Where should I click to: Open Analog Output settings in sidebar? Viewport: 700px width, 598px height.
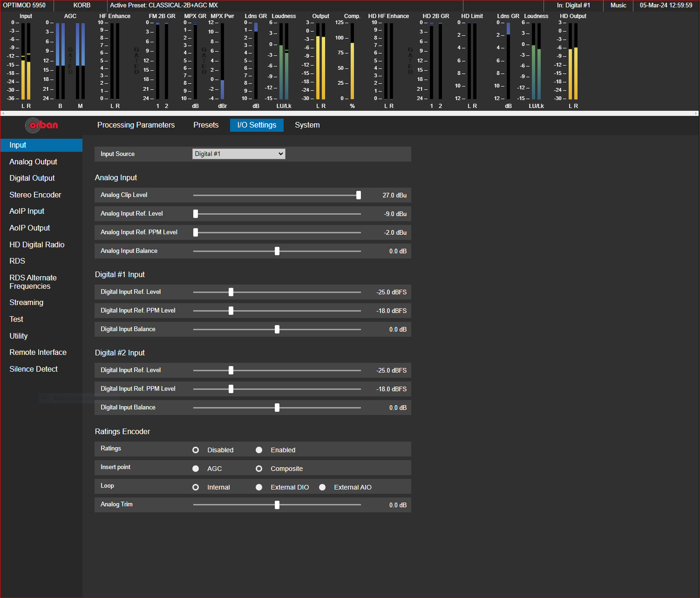(33, 162)
